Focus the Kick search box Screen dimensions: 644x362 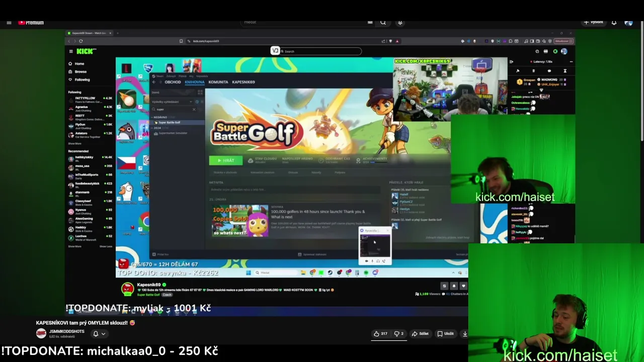(320, 51)
